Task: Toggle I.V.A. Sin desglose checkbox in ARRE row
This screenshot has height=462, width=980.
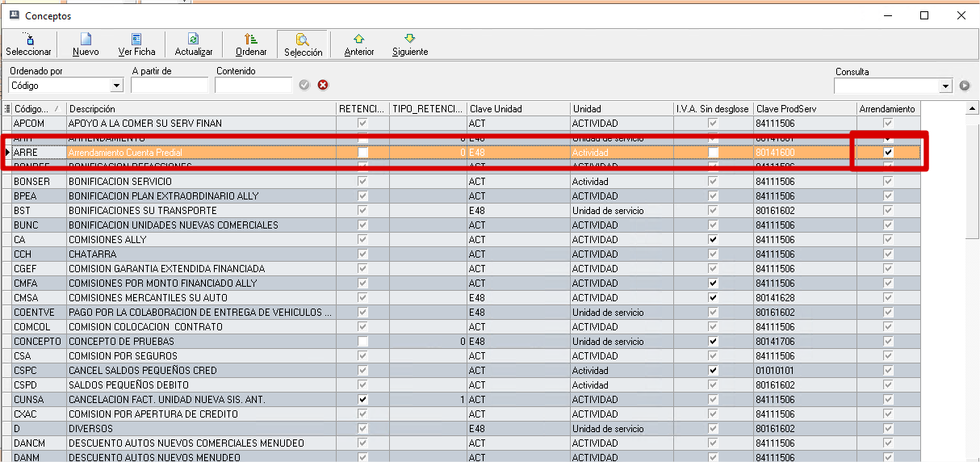Action: tap(714, 152)
